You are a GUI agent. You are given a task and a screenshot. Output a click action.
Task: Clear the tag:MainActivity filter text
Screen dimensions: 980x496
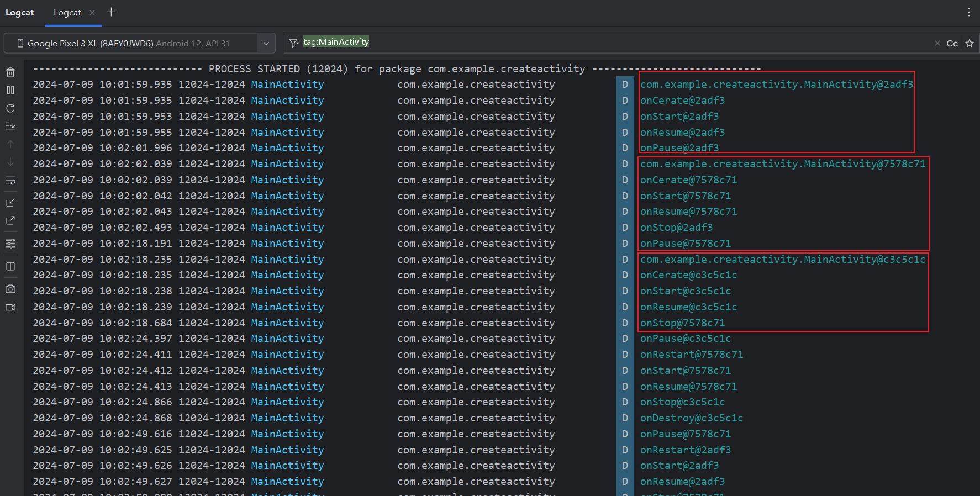(937, 43)
